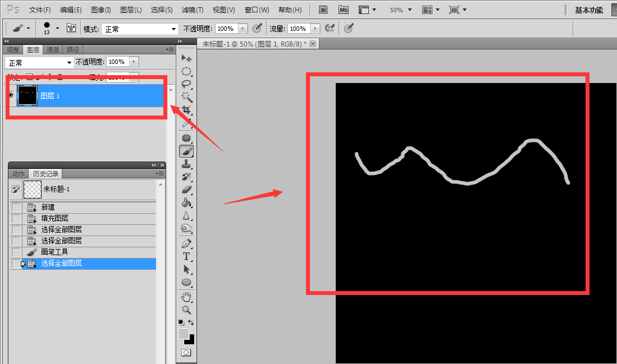The width and height of the screenshot is (617, 364).
Task: Swap foreground and background colors
Action: (x=191, y=322)
